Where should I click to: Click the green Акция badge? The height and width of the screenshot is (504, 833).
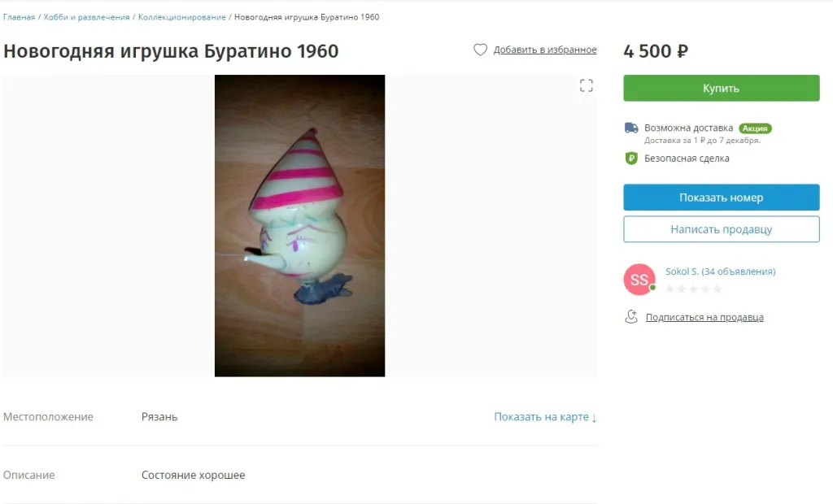[x=755, y=128]
